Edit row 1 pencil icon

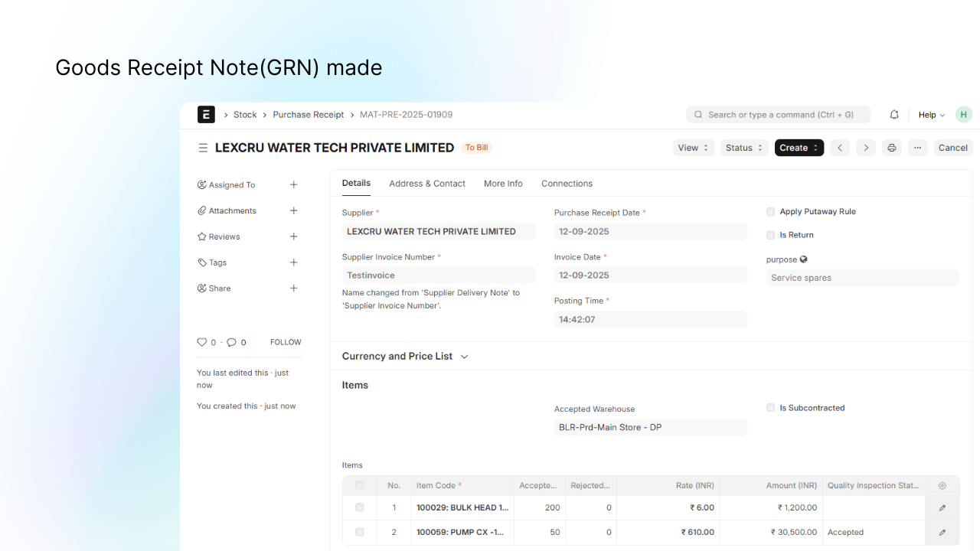pos(942,507)
